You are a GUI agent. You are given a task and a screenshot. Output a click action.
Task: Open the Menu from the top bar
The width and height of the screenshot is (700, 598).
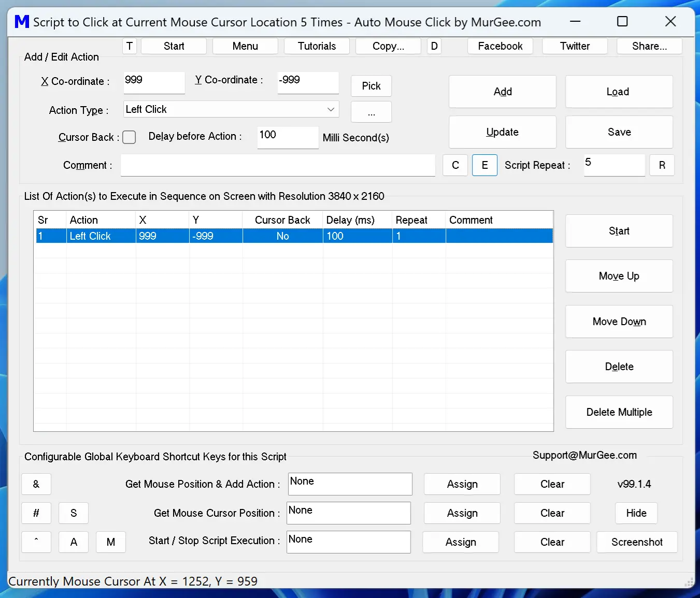tap(245, 46)
